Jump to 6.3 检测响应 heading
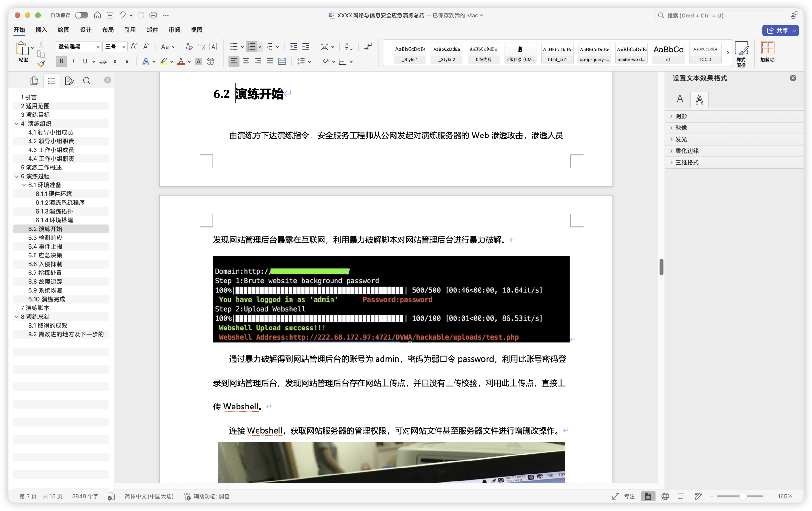This screenshot has width=812, height=511. (45, 238)
